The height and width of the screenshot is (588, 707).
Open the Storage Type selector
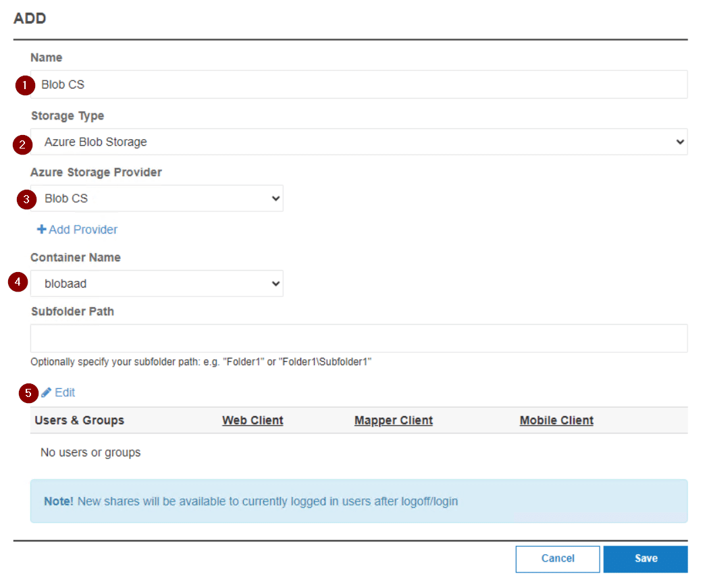[338, 142]
